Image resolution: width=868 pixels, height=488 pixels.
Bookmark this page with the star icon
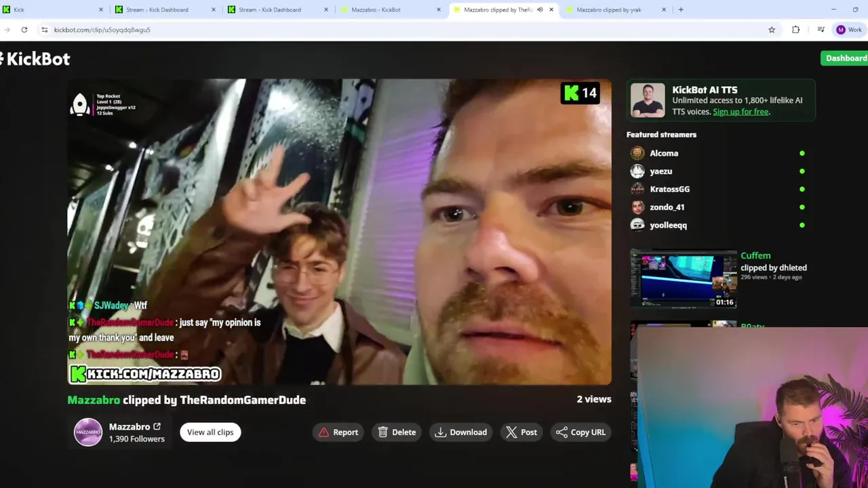[772, 30]
